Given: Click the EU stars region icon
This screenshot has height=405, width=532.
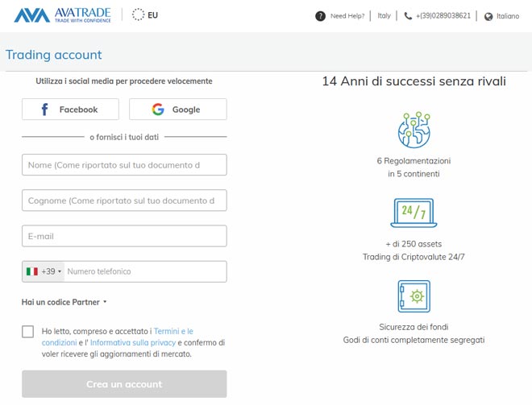Looking at the screenshot, I should pos(138,14).
